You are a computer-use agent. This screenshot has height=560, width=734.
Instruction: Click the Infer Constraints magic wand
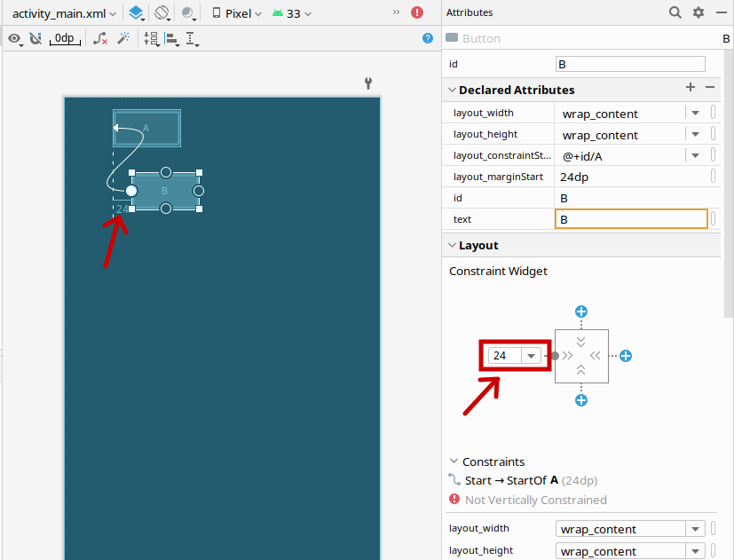(124, 39)
